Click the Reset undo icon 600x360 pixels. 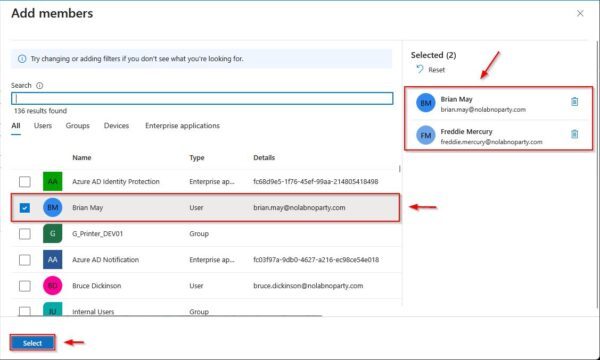coord(420,69)
